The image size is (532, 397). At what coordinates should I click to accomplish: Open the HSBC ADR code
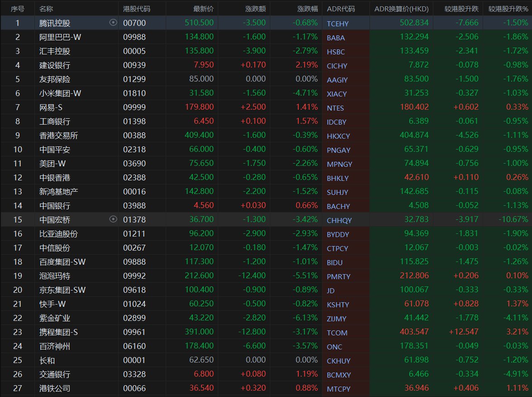point(336,52)
